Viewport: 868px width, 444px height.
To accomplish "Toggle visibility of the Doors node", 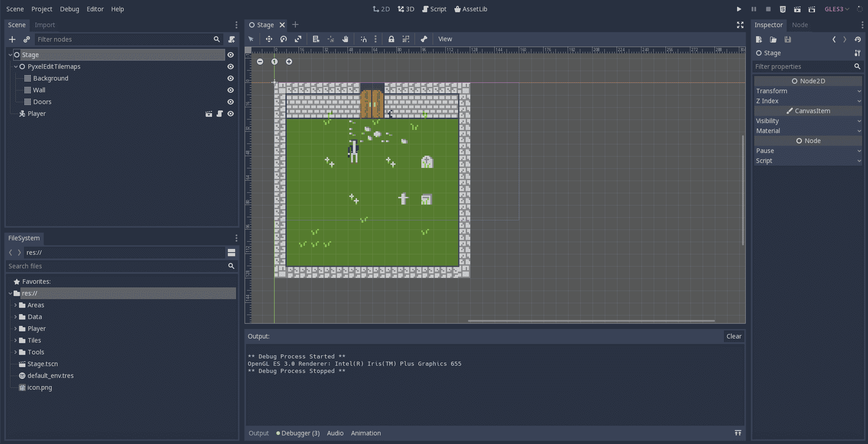I will click(x=231, y=102).
